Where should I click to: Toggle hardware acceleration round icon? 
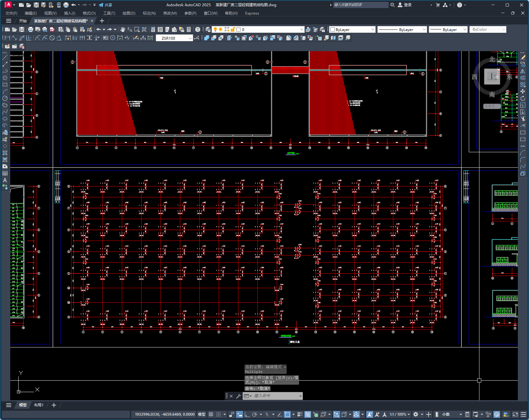(497, 414)
